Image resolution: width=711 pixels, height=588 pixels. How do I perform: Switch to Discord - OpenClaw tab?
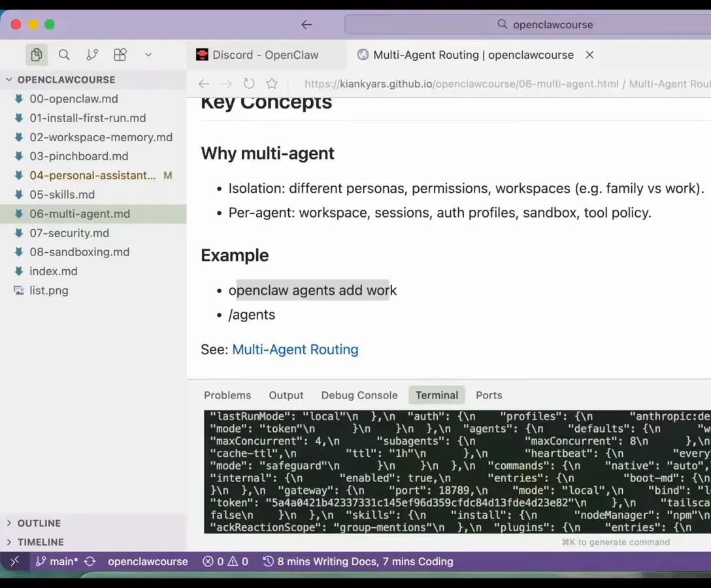[x=267, y=55]
